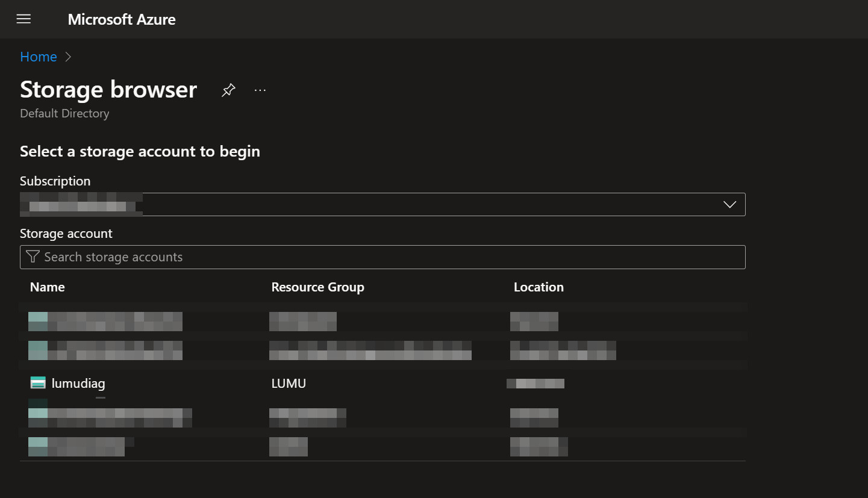Open the Azure portal hamburger menu
The height and width of the screenshot is (498, 868).
(23, 19)
